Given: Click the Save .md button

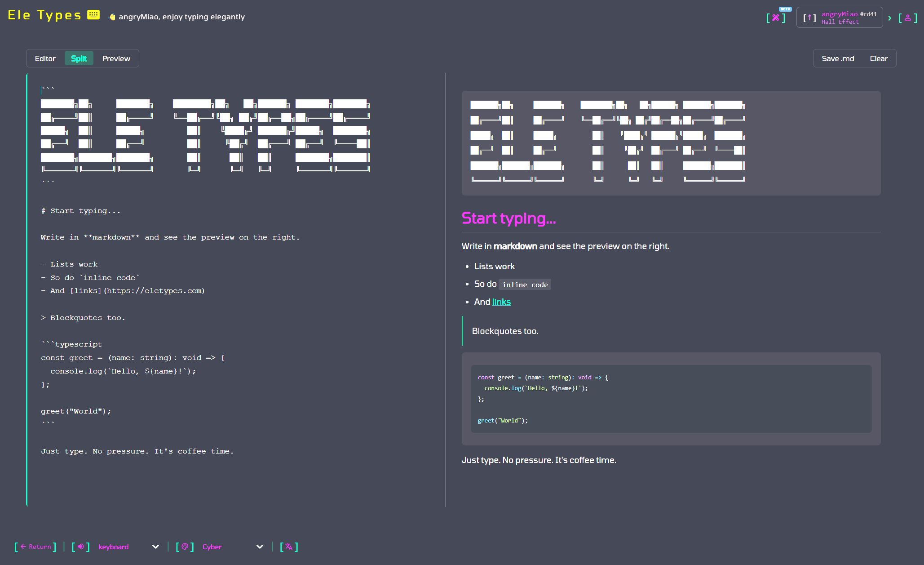Looking at the screenshot, I should (838, 58).
